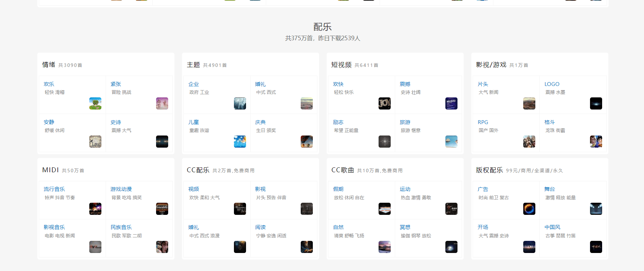
Task: Click the 儿童 blue sky thumbnail
Action: 240,141
